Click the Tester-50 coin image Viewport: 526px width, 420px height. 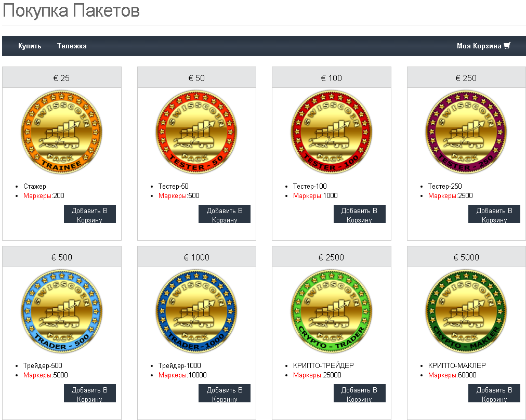click(x=196, y=132)
